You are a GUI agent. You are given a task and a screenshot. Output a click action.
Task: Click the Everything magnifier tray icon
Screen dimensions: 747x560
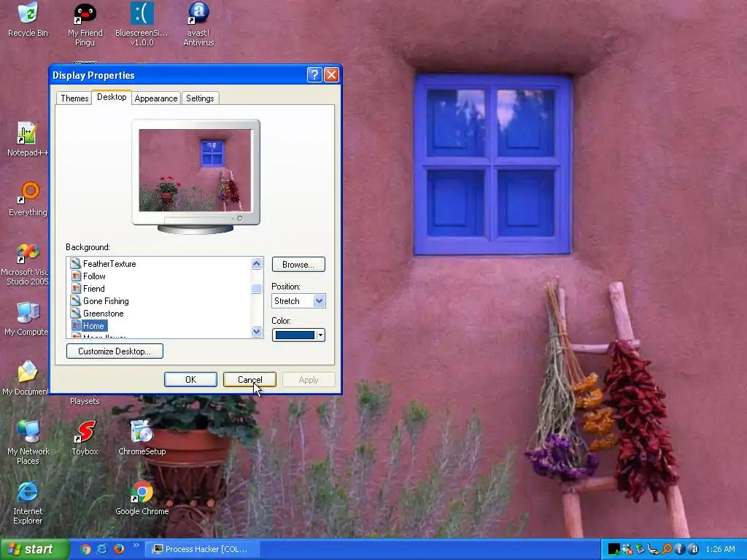coord(667,549)
